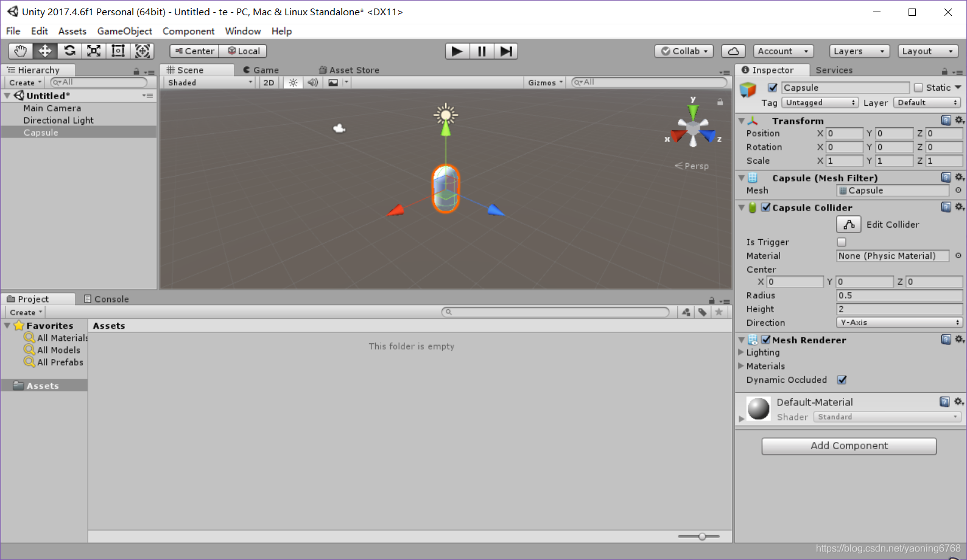Viewport: 967px width, 560px height.
Task: Select the Scale tool
Action: [94, 51]
